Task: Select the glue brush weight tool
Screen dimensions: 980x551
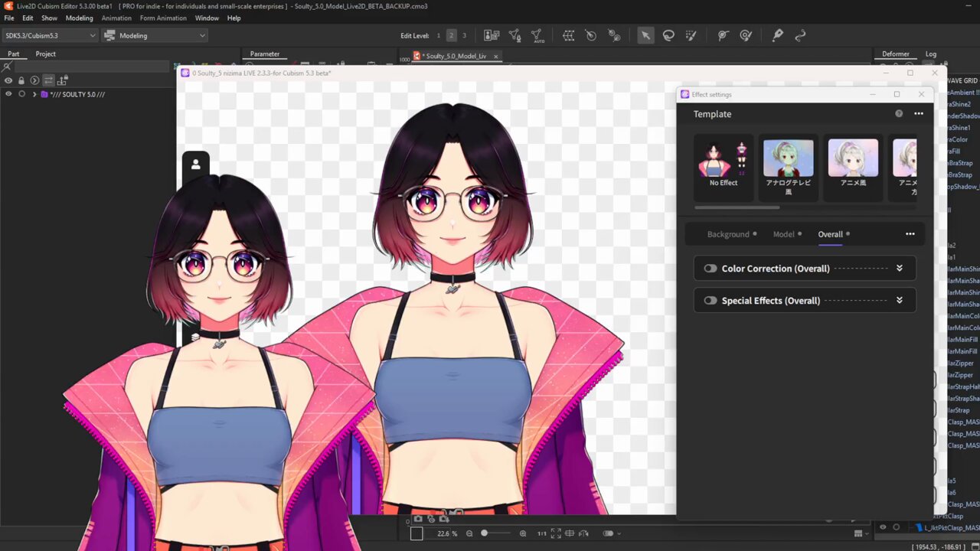Action: (746, 35)
